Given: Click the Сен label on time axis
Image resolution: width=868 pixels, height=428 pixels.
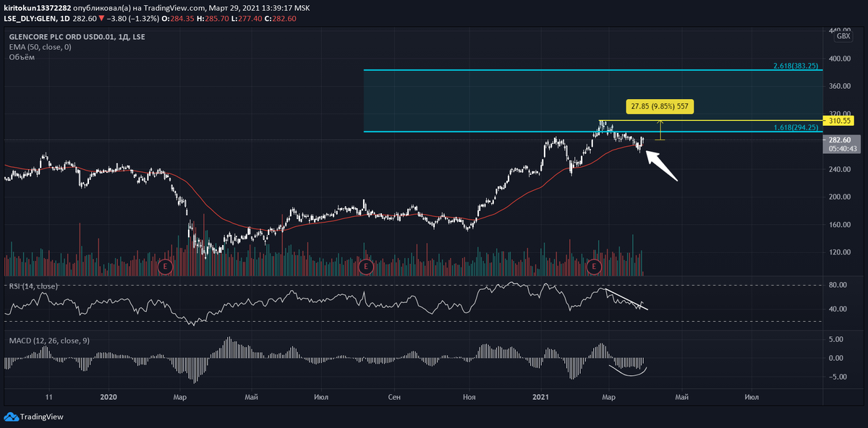Looking at the screenshot, I should 394,397.
